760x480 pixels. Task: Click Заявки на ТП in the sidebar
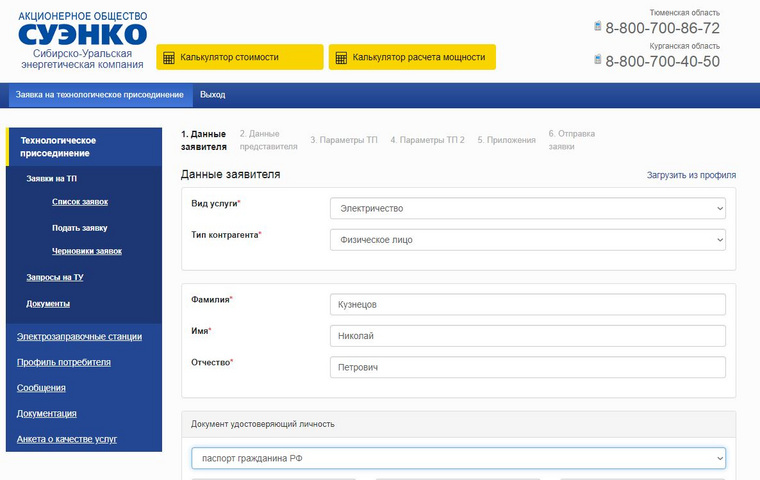[x=51, y=179]
